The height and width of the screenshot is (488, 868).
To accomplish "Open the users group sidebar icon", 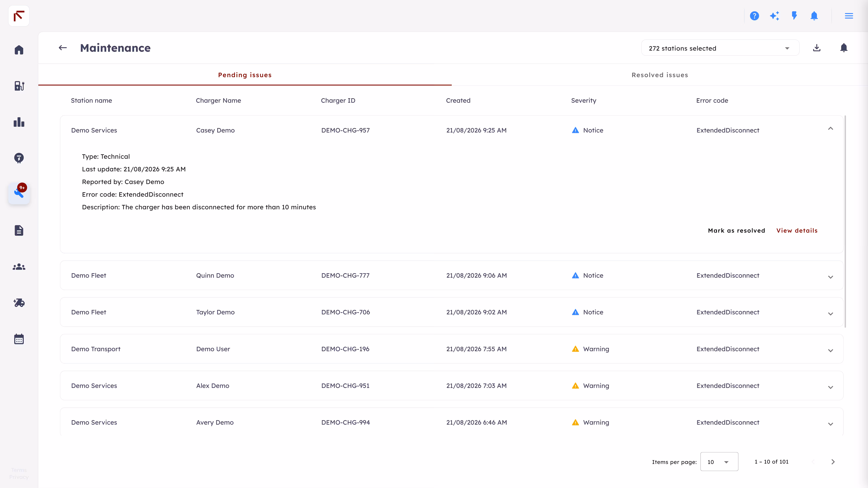I will [x=19, y=267].
